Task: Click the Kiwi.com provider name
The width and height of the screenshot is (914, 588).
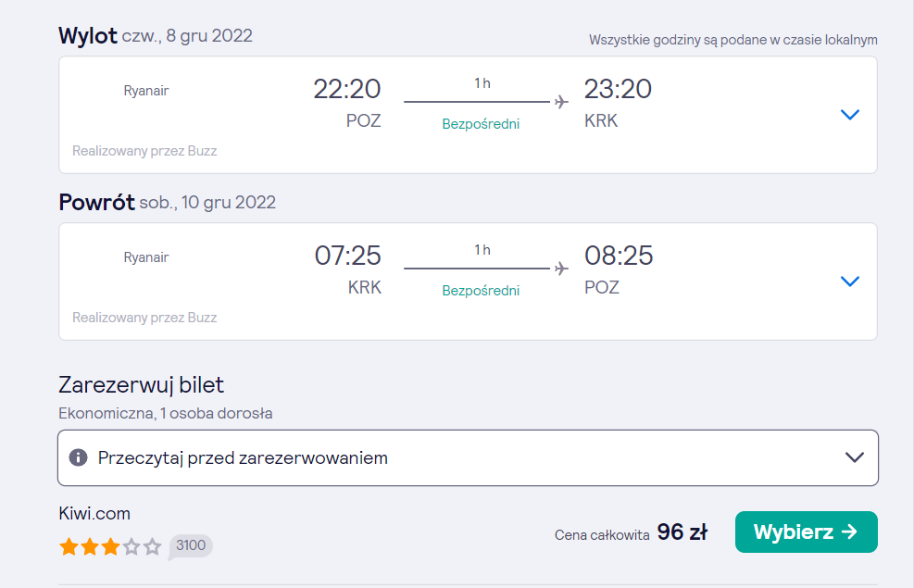Action: (x=94, y=513)
